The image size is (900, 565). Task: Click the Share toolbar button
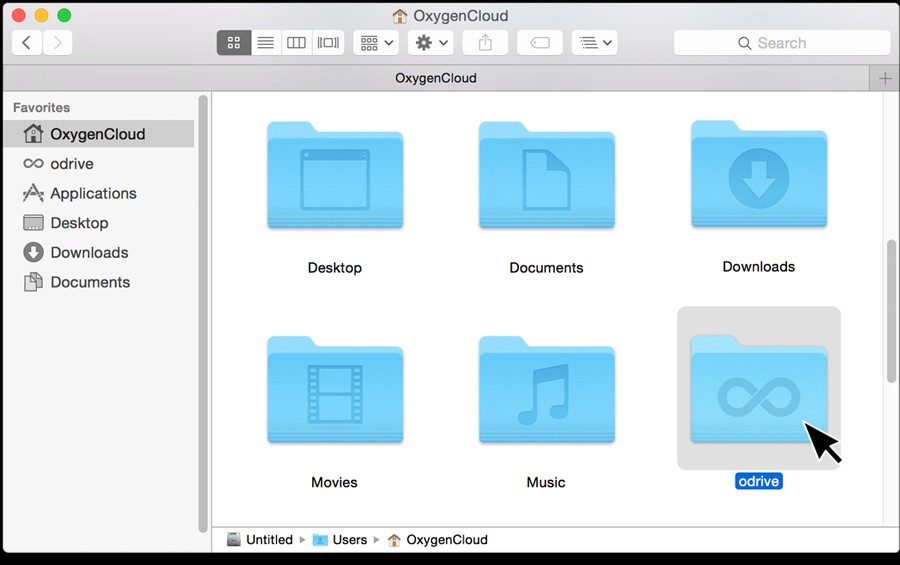click(x=486, y=43)
